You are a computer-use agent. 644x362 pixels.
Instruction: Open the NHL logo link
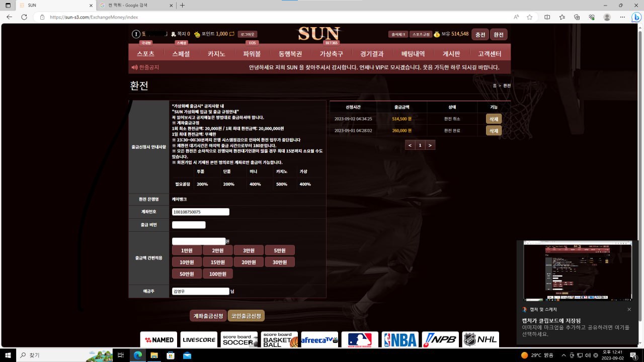(480, 340)
